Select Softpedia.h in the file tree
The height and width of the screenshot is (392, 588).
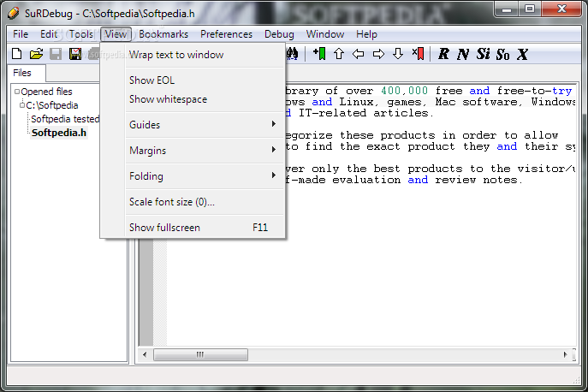[59, 133]
